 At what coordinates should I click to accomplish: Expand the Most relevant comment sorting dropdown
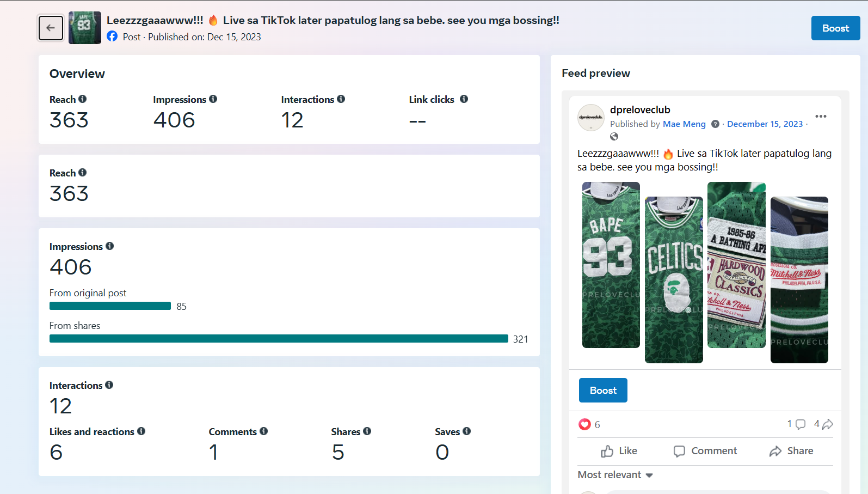(x=615, y=475)
